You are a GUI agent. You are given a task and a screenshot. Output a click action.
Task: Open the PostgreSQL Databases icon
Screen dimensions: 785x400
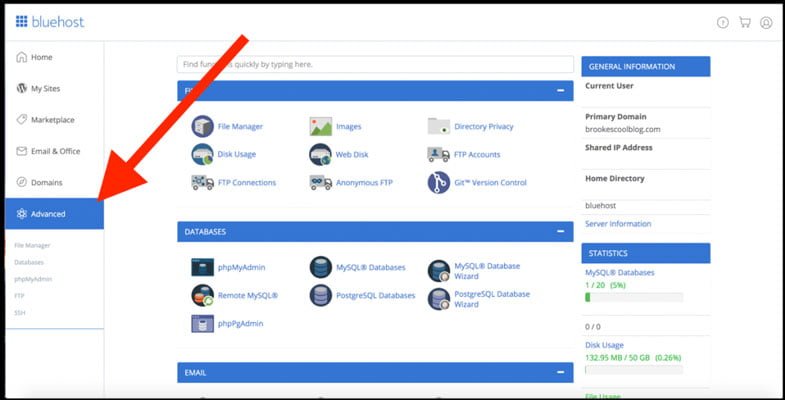320,295
